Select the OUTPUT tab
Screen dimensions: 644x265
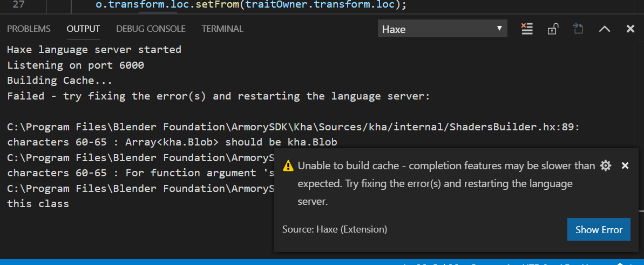coord(83,29)
